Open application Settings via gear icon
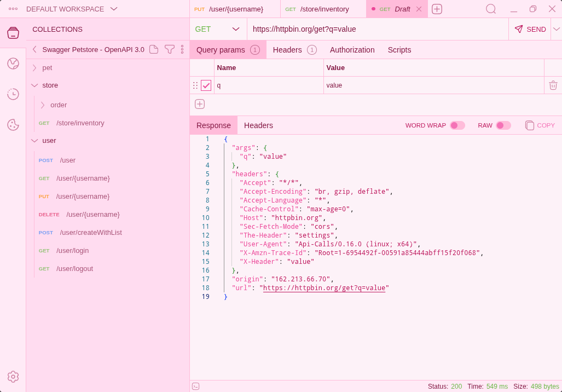The width and height of the screenshot is (562, 392). click(13, 377)
